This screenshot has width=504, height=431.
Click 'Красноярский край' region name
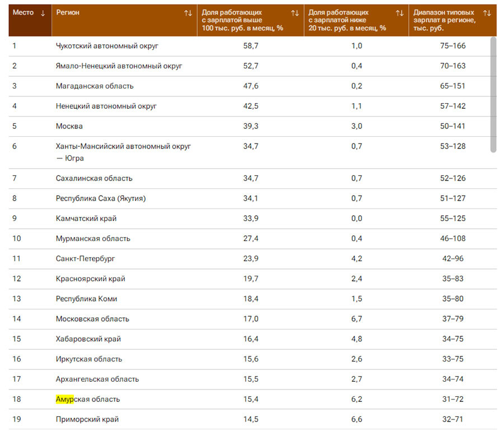coord(90,279)
